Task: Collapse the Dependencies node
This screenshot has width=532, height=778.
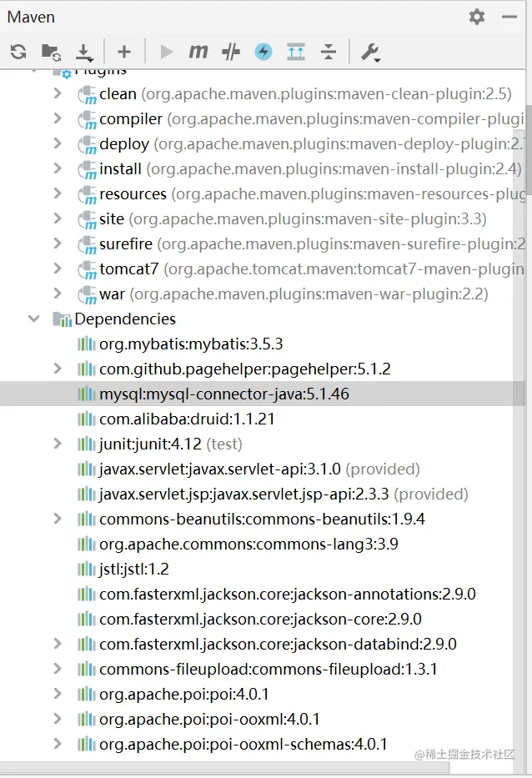Action: point(33,319)
